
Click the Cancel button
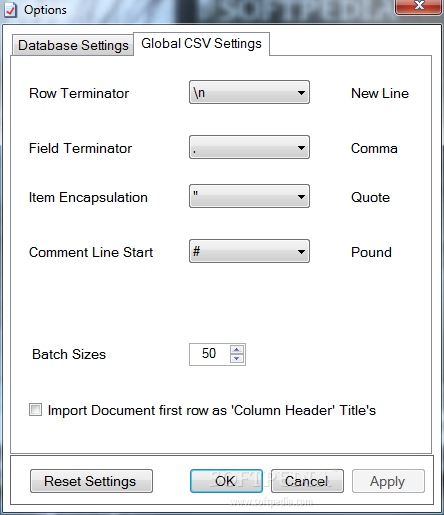[x=307, y=481]
